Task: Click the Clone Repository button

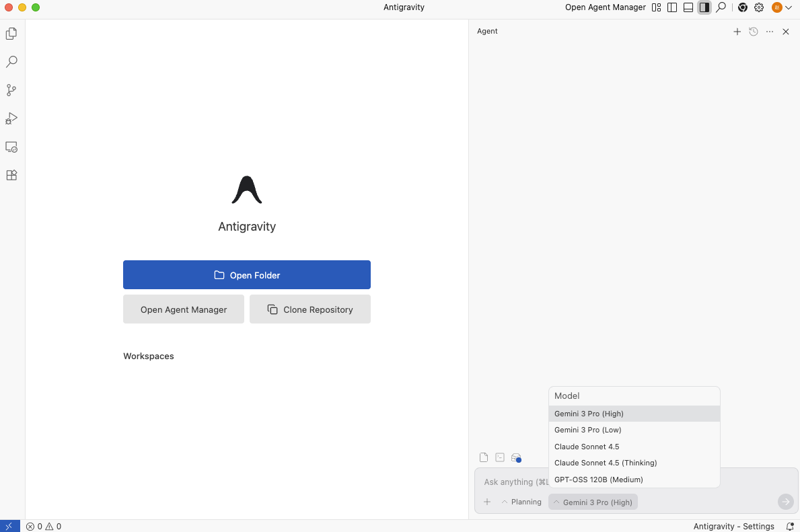Action: (x=310, y=309)
